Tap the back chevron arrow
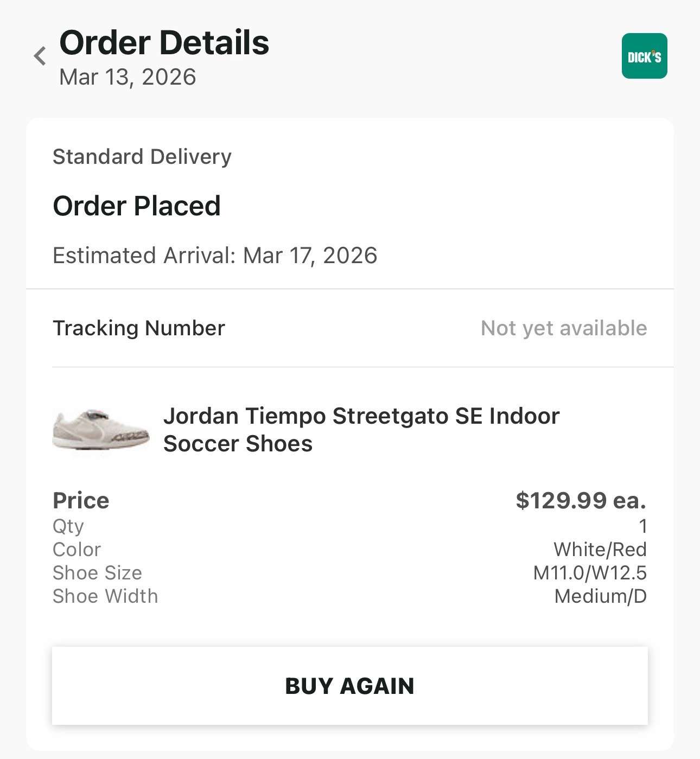The width and height of the screenshot is (700, 759). 40,56
